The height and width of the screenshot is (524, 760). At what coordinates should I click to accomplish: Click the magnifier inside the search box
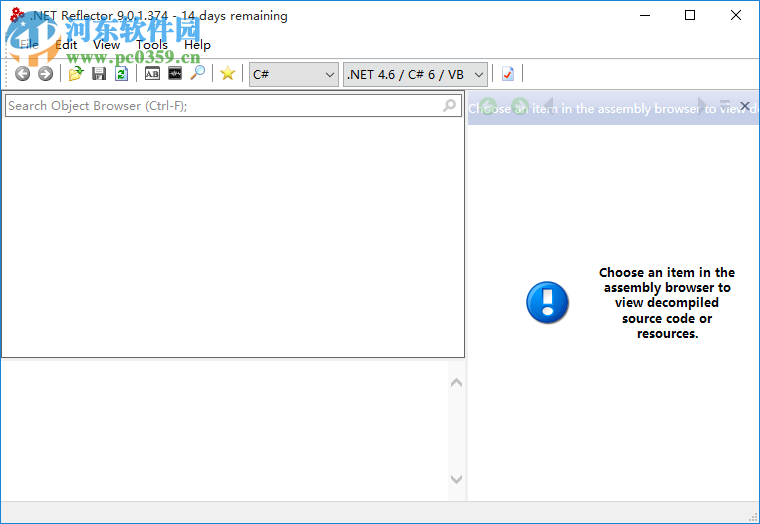coord(449,105)
